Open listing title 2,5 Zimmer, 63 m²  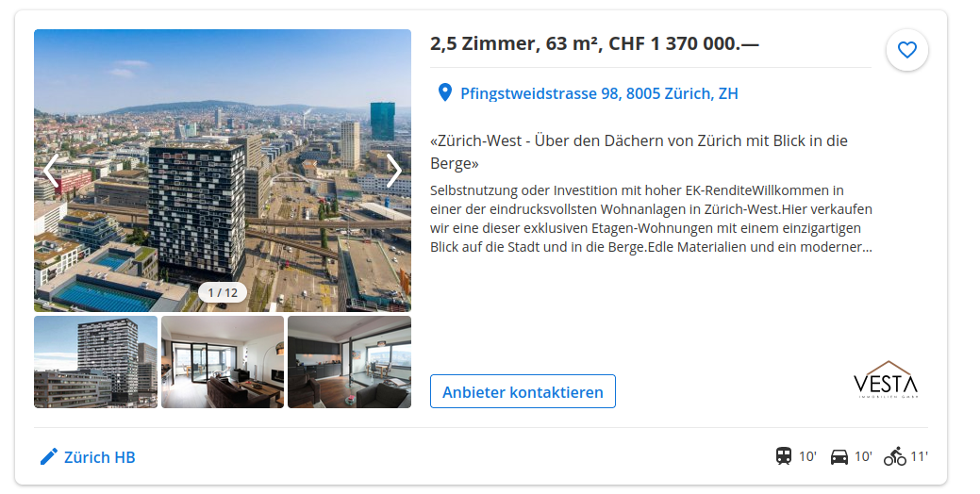point(594,43)
